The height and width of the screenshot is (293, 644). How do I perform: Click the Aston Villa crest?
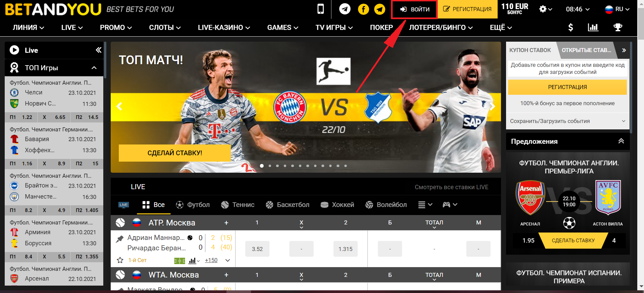coord(608,198)
